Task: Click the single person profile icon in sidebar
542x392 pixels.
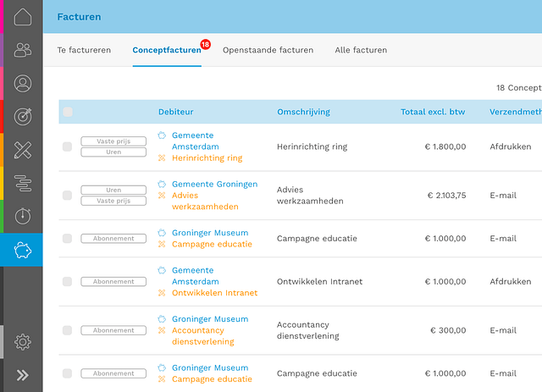Action: tap(23, 84)
